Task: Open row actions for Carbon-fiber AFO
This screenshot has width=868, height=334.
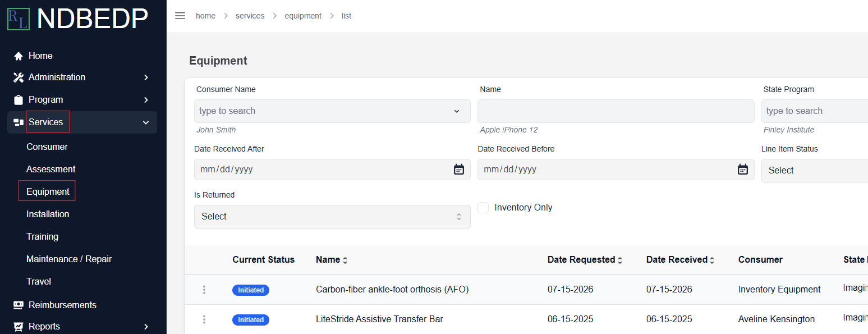Action: pyautogui.click(x=204, y=290)
